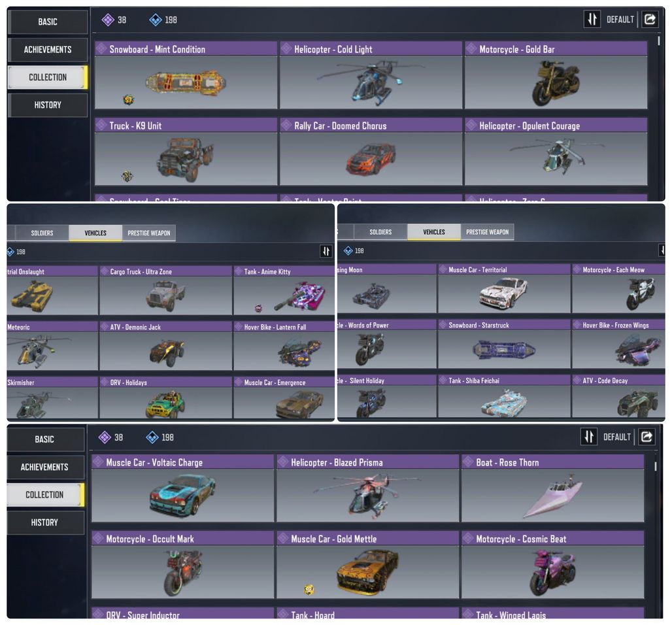Click the share icon in bottom panel

(647, 437)
